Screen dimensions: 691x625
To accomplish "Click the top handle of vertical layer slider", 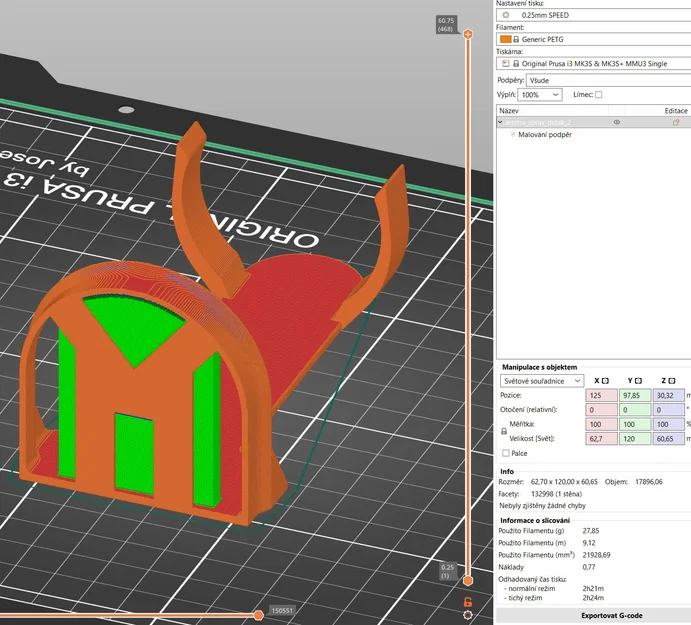I will click(x=468, y=34).
